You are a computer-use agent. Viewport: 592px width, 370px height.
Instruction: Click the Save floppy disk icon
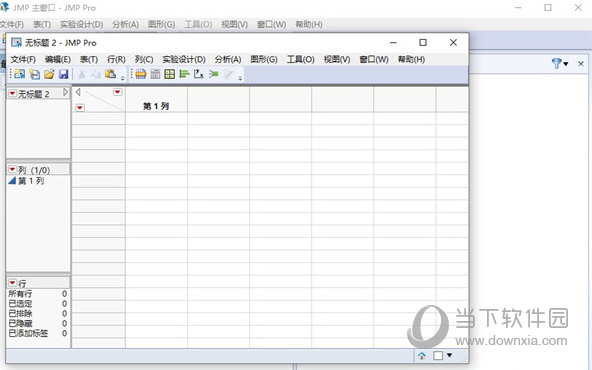click(63, 74)
